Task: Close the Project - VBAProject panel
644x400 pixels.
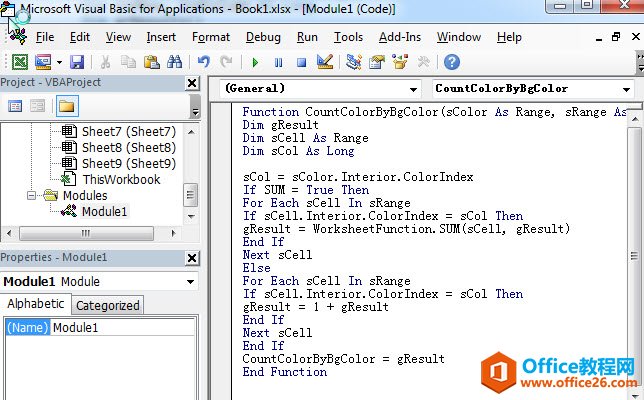Action: [192, 83]
